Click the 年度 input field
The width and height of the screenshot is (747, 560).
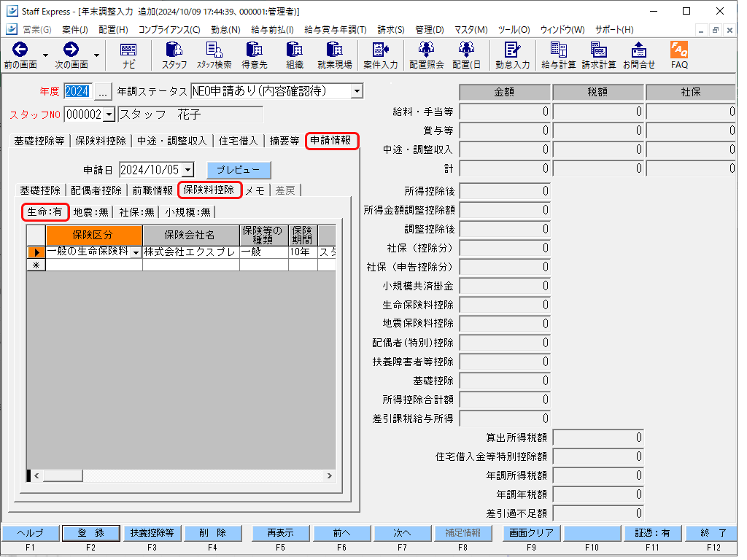tap(77, 91)
